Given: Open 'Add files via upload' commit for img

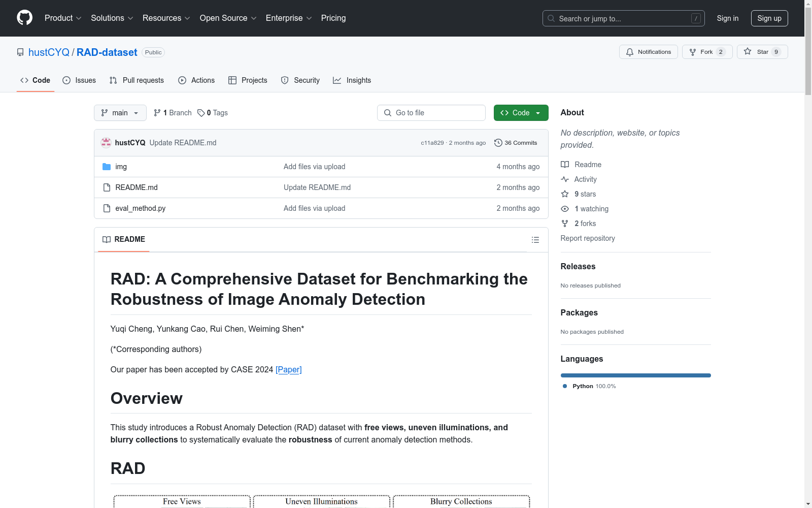Looking at the screenshot, I should pos(314,167).
